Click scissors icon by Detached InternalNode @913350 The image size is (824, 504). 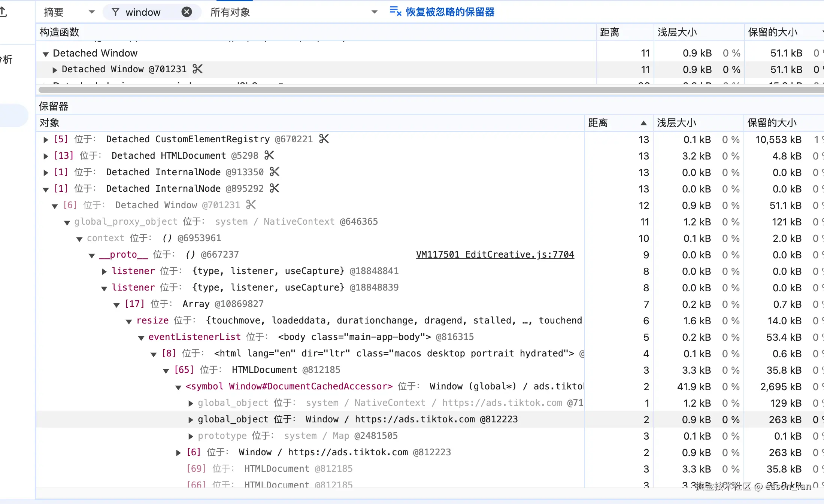click(275, 172)
